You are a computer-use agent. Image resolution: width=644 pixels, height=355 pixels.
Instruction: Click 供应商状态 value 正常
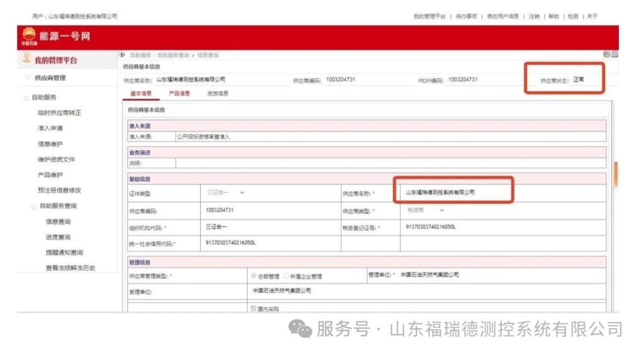(579, 79)
